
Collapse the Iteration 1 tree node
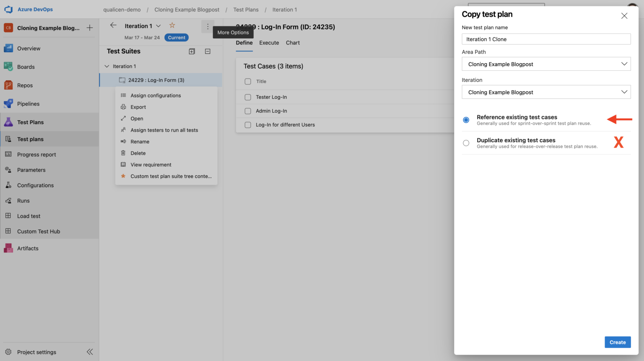click(107, 66)
